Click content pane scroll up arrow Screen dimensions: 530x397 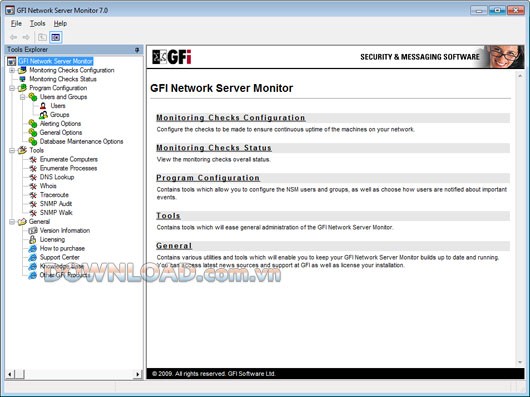[520, 76]
